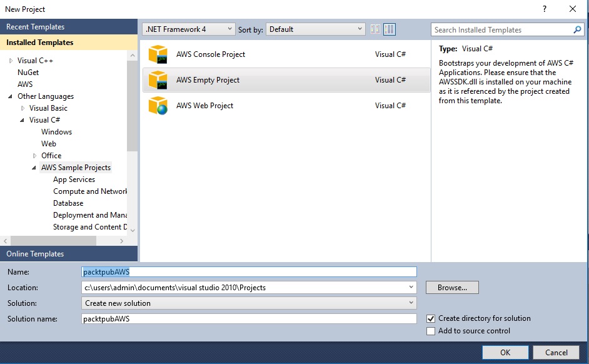Viewport: 589px width, 364px height.
Task: Select Web under Visual C#
Action: click(x=48, y=144)
